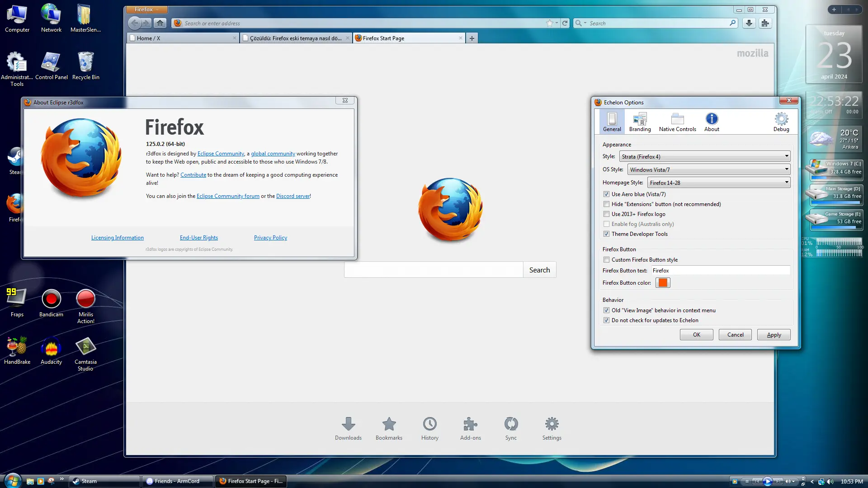
Task: Open the Branding options tab
Action: click(x=640, y=122)
